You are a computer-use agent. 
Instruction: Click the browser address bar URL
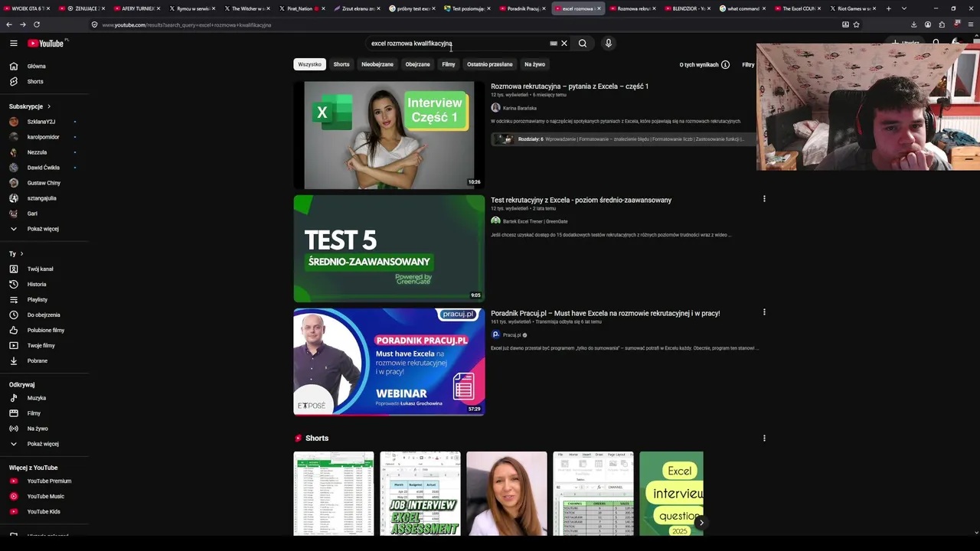[x=186, y=24]
